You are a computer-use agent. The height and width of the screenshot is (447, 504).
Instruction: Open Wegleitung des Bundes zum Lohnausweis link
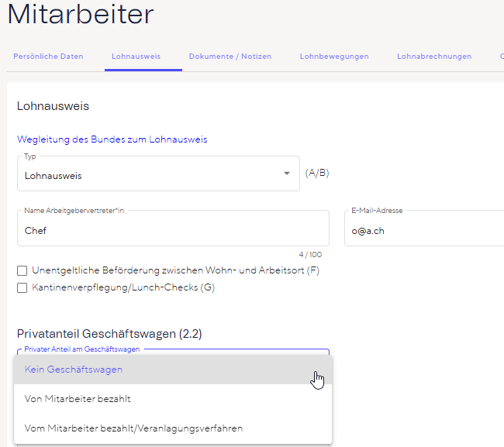pyautogui.click(x=112, y=139)
